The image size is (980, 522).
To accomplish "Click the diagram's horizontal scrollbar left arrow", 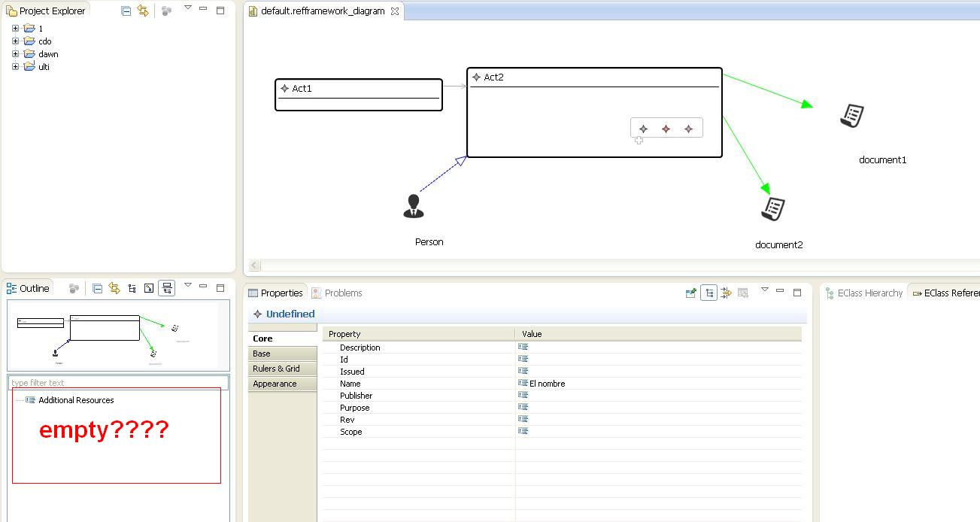I will (255, 266).
